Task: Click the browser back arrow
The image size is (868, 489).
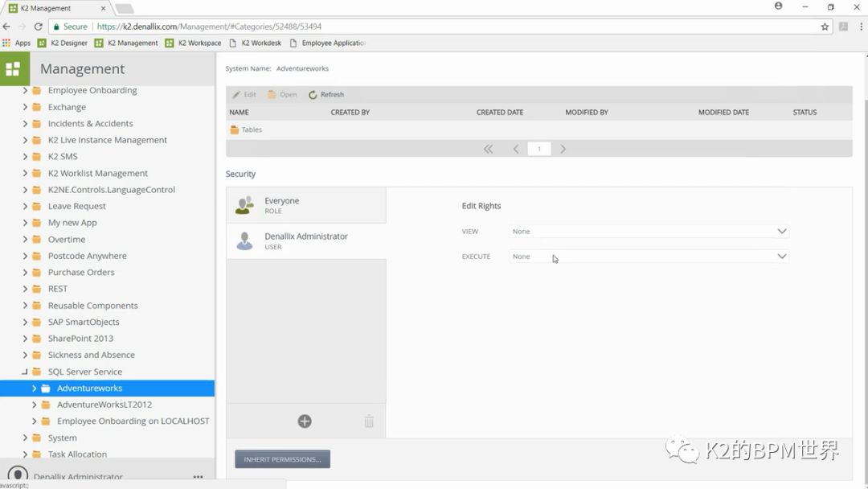Action: (x=6, y=27)
